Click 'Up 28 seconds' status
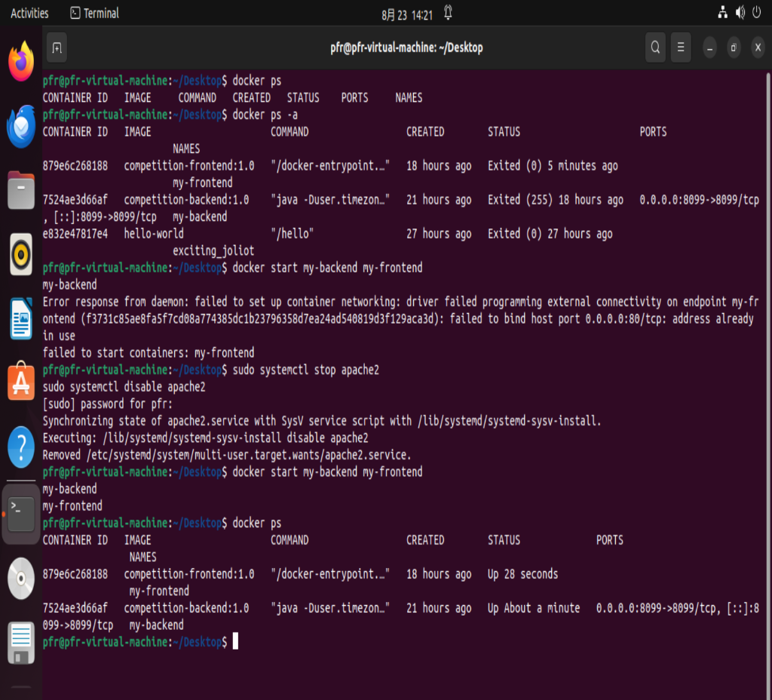 tap(522, 574)
